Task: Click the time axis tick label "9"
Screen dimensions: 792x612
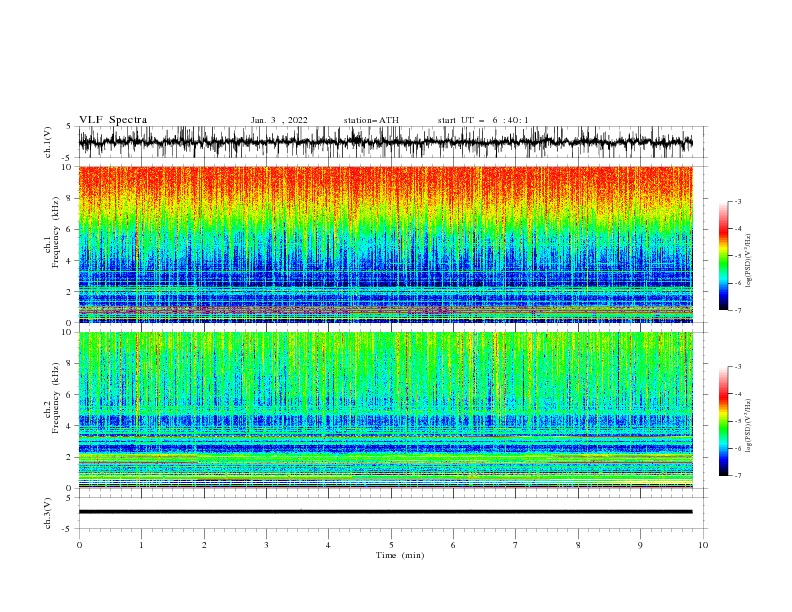Action: 640,545
